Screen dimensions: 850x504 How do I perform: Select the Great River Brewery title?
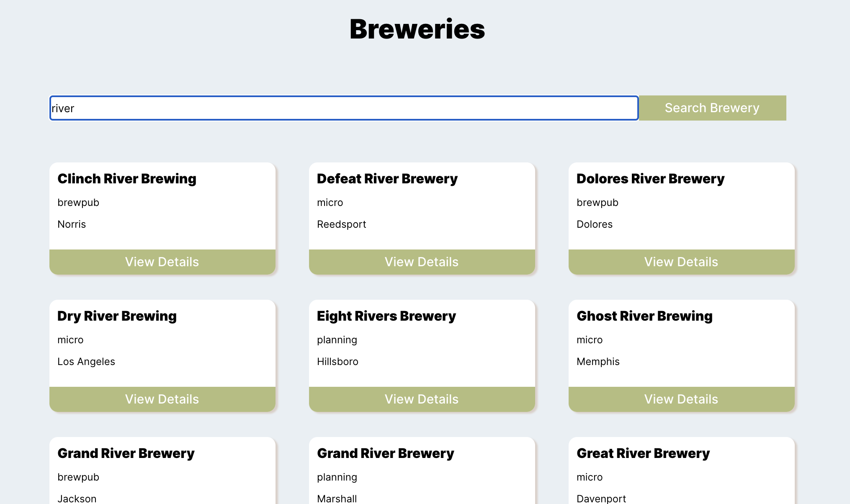(x=643, y=453)
